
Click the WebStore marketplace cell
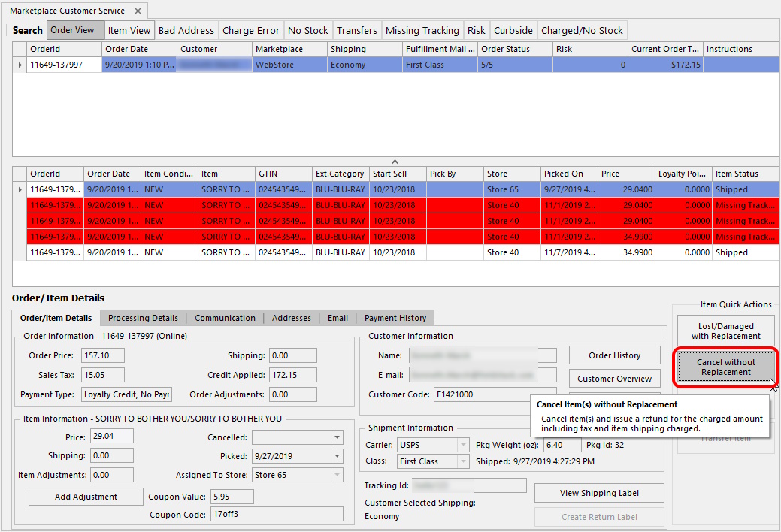tap(289, 65)
